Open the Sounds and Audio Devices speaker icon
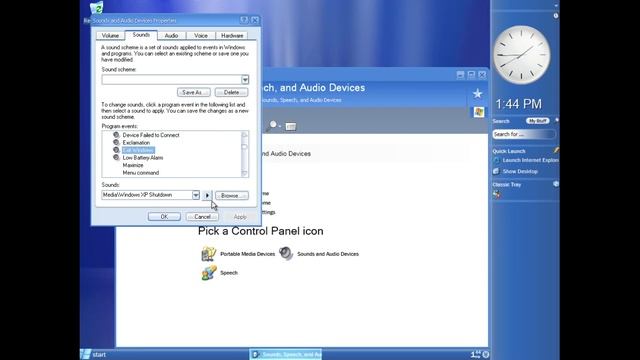This screenshot has width=640, height=360. point(286,253)
